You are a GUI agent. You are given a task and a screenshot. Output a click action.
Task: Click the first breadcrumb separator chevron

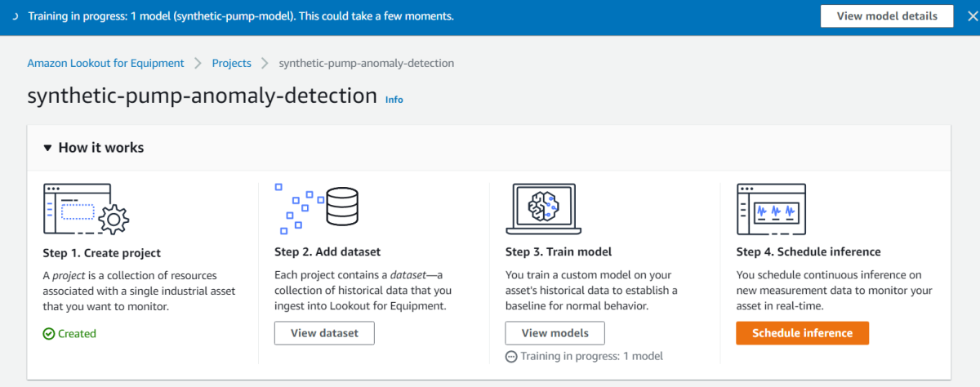[x=200, y=63]
